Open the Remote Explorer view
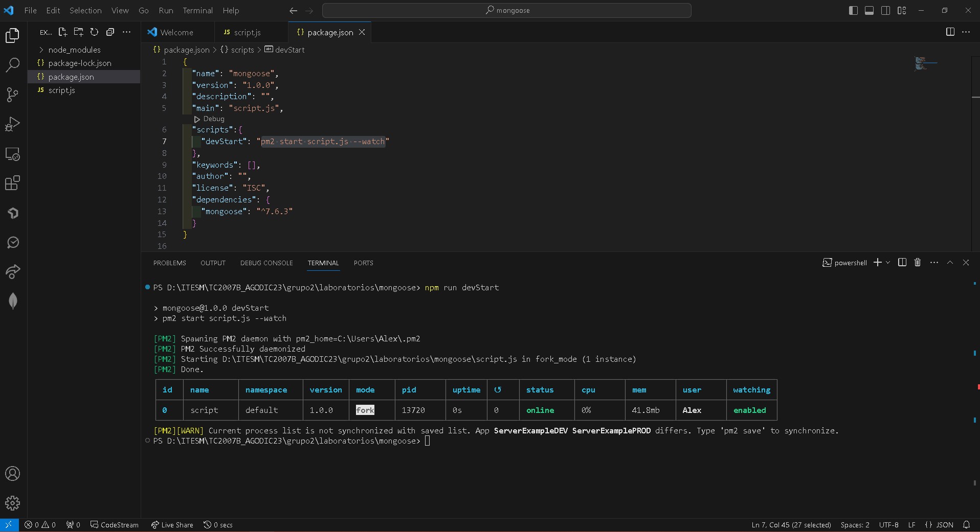 click(13, 154)
